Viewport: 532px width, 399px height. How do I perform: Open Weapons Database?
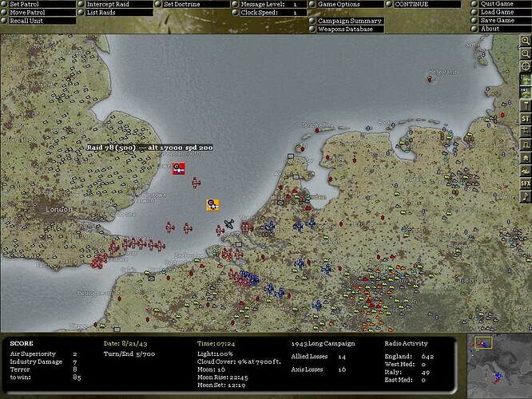pos(347,30)
